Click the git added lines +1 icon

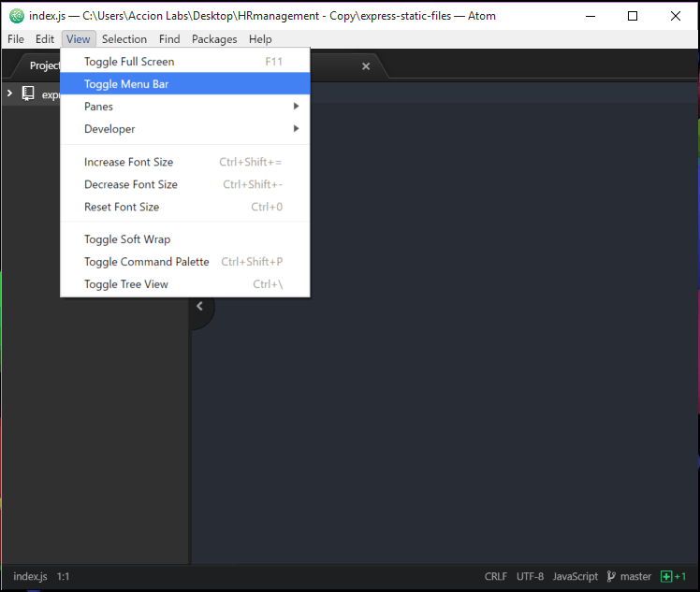tap(673, 577)
